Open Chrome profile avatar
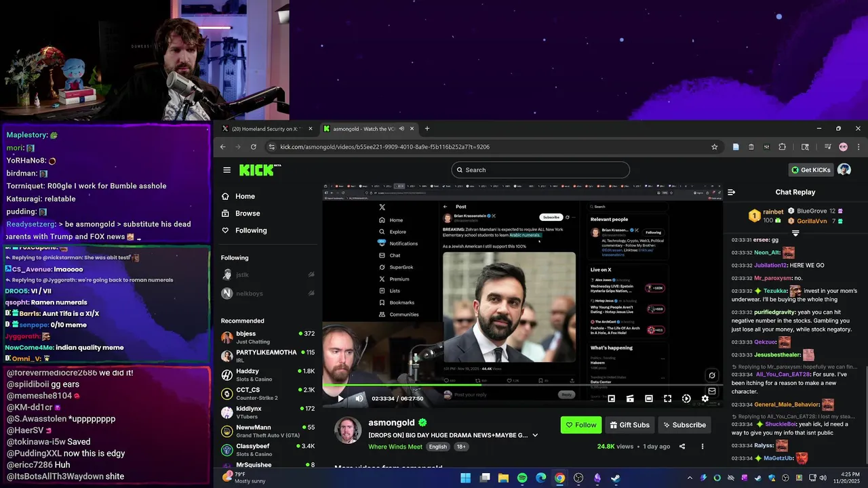The width and height of the screenshot is (868, 488). [x=844, y=146]
